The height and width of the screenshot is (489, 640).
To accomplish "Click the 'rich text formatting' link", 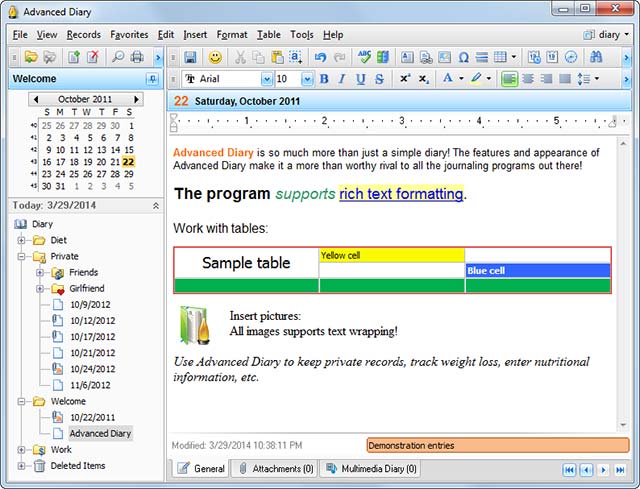I will pos(401,193).
